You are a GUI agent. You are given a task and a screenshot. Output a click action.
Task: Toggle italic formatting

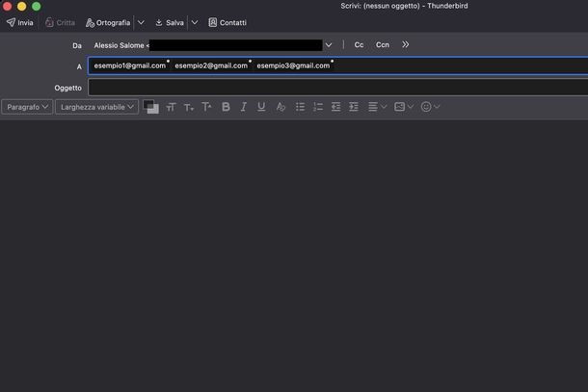tap(243, 107)
